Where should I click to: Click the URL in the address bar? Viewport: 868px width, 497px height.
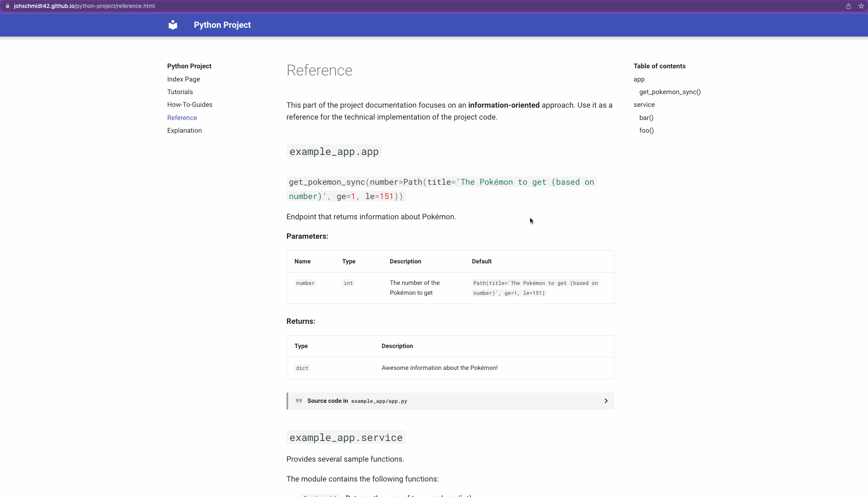click(83, 6)
